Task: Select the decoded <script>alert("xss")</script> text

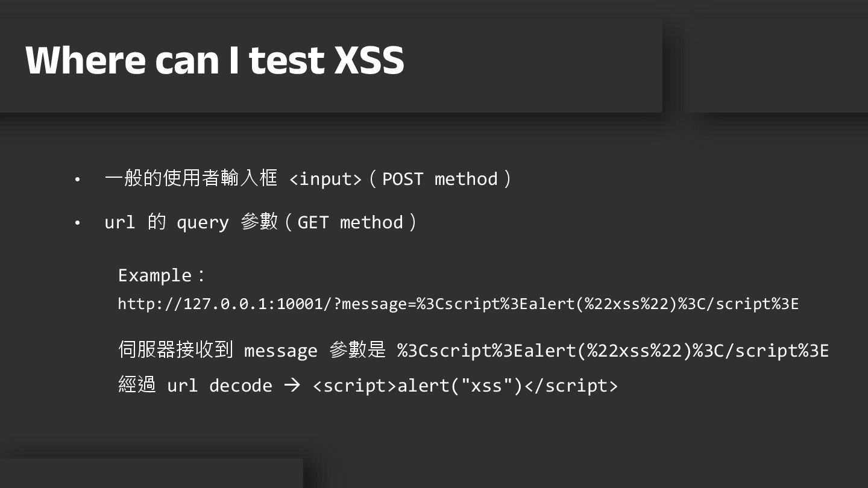Action: click(465, 386)
